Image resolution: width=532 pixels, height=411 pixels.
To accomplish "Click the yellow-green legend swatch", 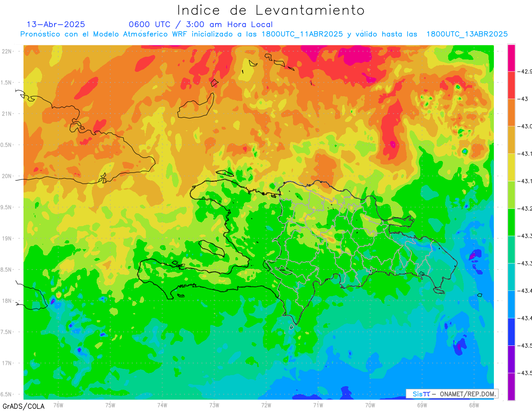I will click(511, 195).
